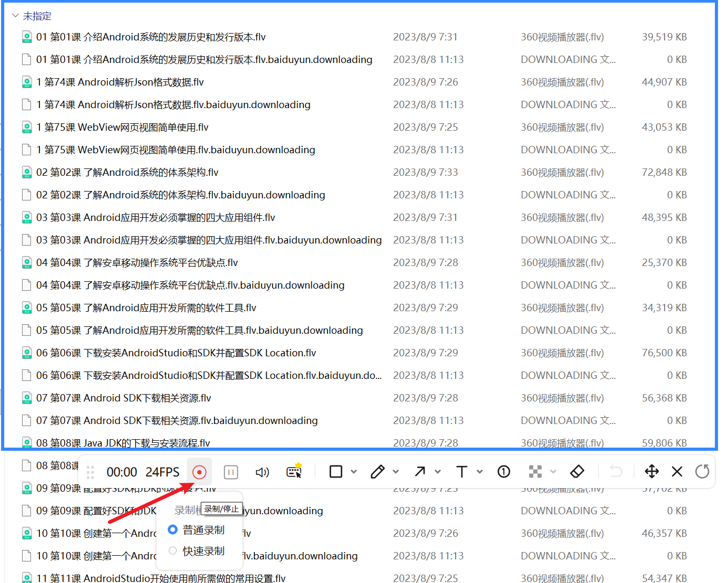This screenshot has width=728, height=583.
Task: Expand the pencil tool options arrow
Action: click(x=396, y=472)
